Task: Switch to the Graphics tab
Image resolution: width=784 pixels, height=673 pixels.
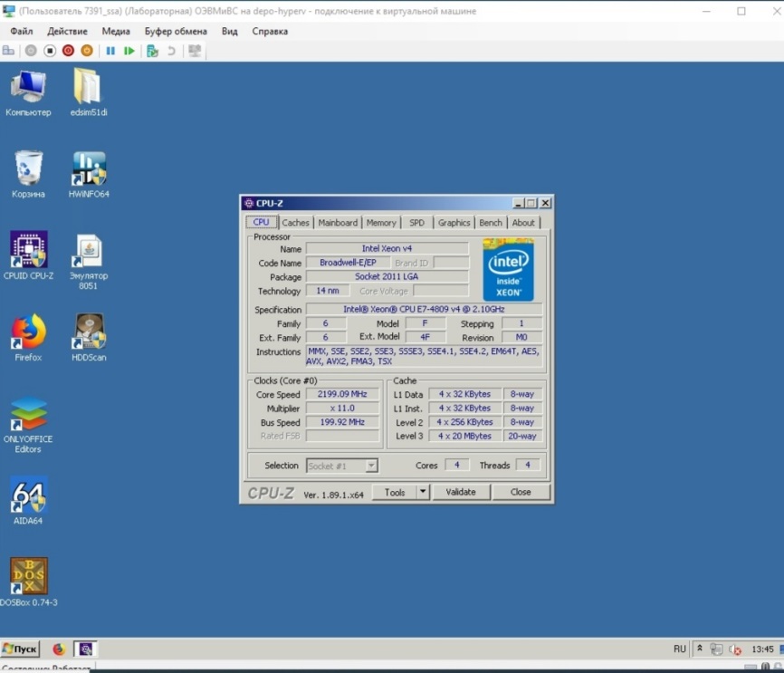Action: 454,223
